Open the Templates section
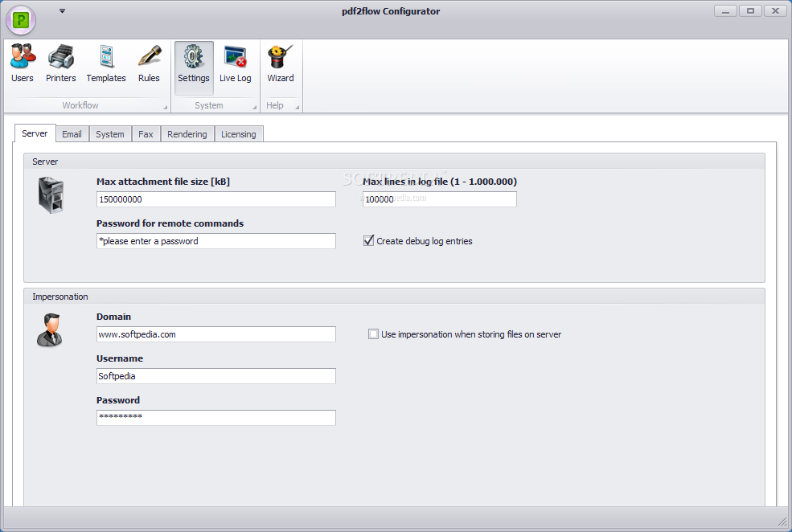The image size is (792, 532). 106,64
